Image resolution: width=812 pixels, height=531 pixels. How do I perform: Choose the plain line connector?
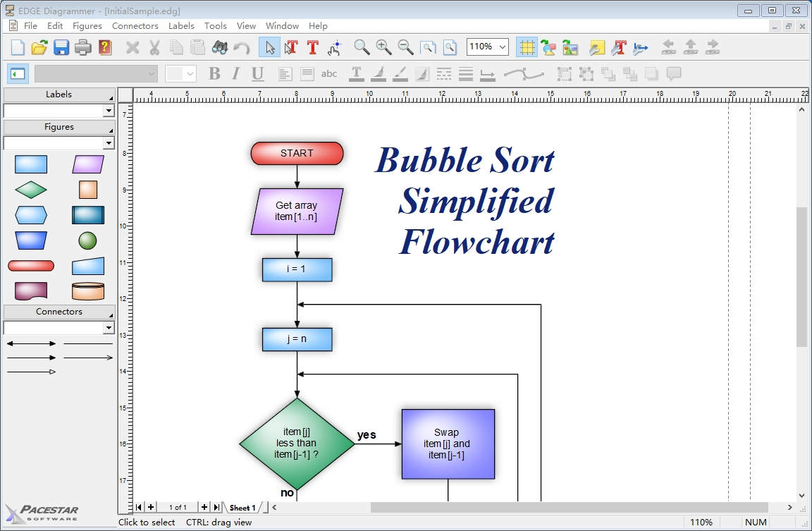click(x=88, y=343)
